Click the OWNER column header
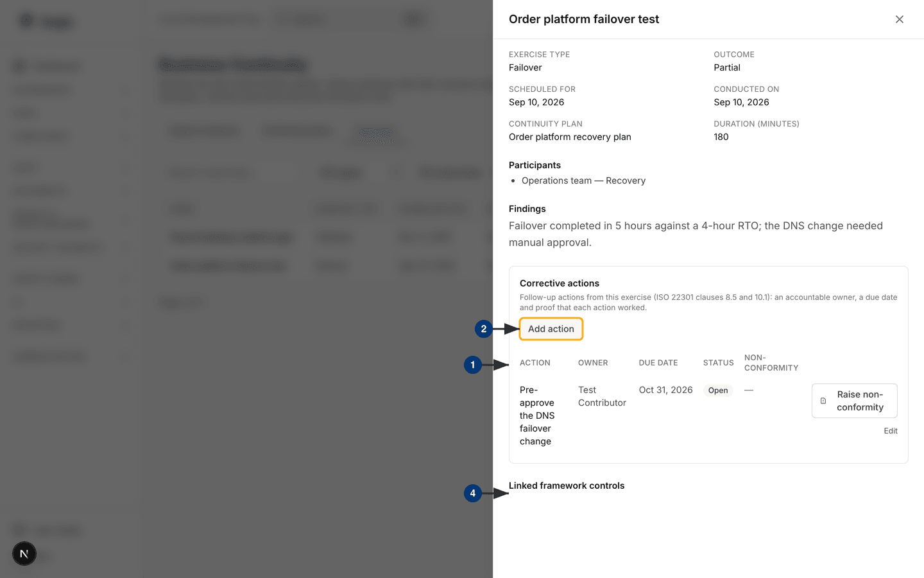Screen dimensions: 924x578 click(x=593, y=363)
